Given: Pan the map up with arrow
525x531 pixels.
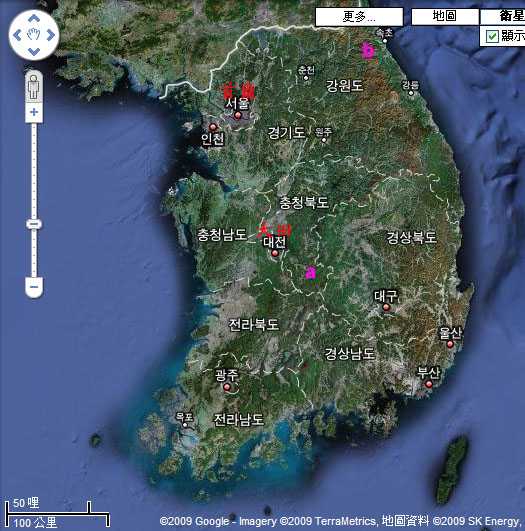Looking at the screenshot, I should coord(34,18).
